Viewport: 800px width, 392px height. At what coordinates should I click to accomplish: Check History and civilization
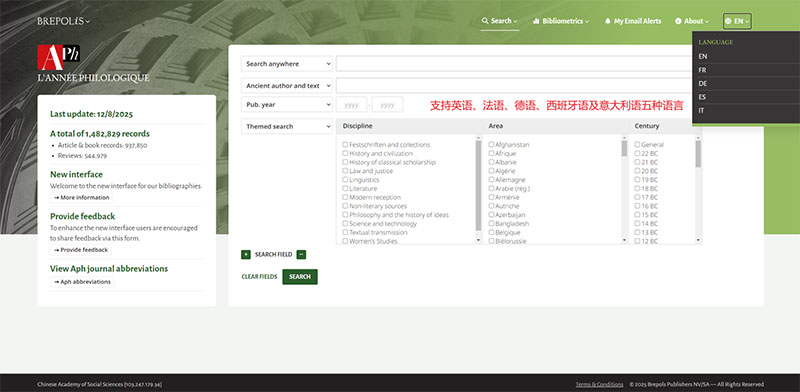tap(345, 153)
